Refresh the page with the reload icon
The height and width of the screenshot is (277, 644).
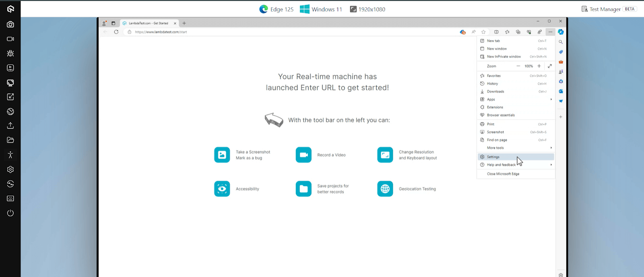116,32
